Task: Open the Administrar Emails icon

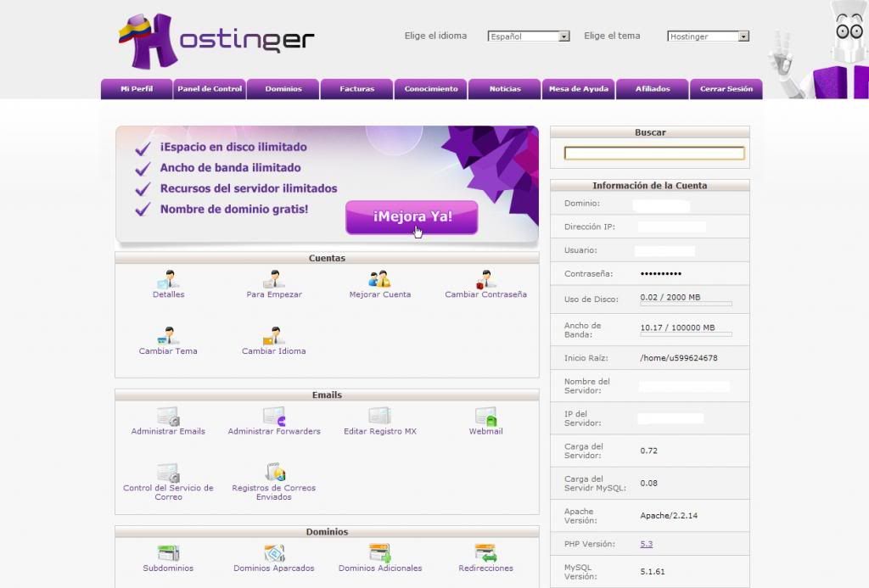Action: click(168, 417)
